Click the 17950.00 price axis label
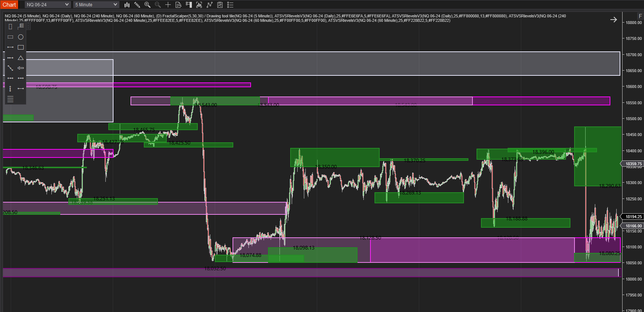Screen dimensions: 644x312 634,295
